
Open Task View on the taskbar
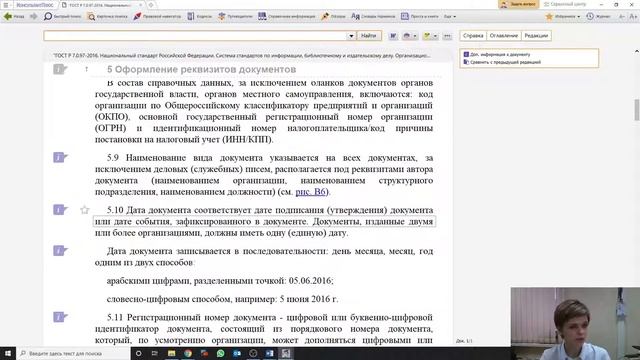[155, 353]
